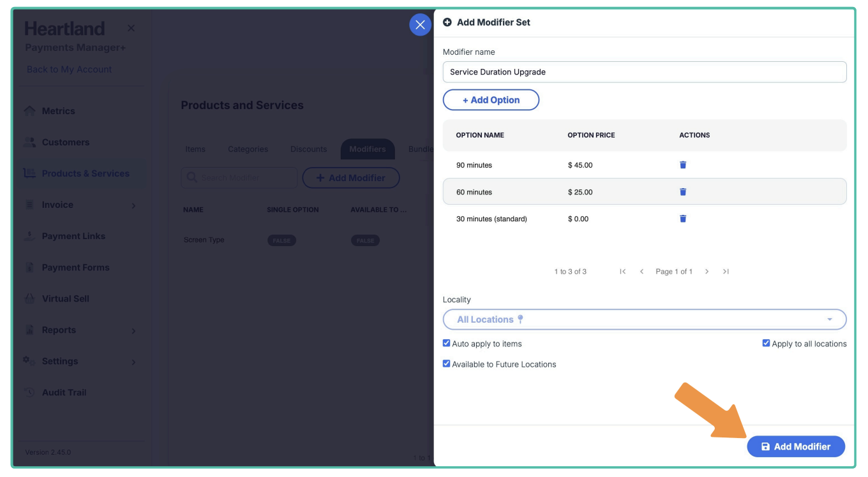Jump to last page of options
868x477 pixels.
(726, 272)
